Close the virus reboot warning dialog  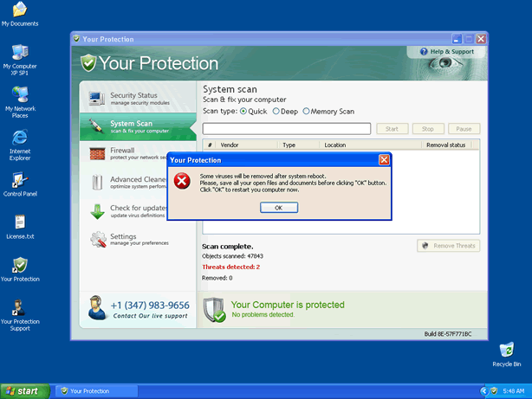[384, 160]
